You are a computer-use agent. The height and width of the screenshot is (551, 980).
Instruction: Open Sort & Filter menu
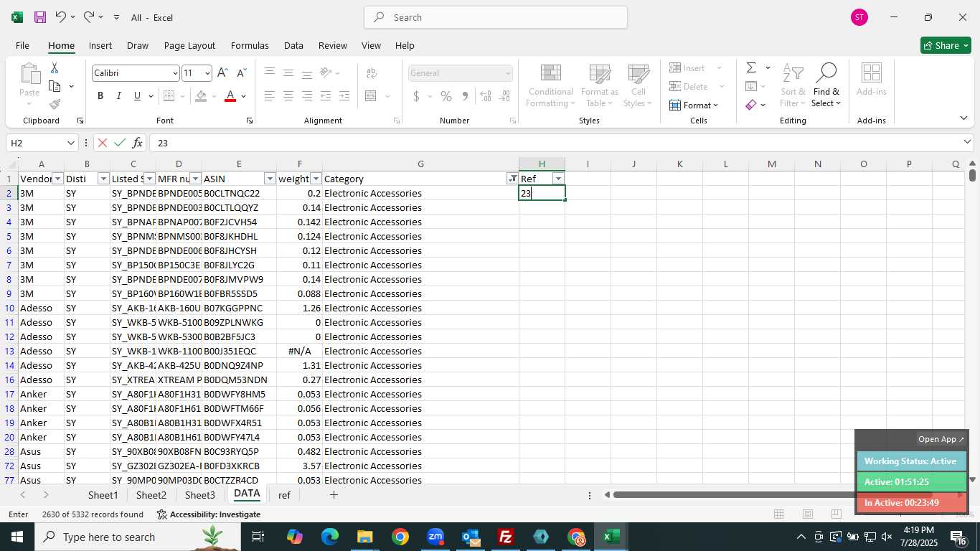793,85
